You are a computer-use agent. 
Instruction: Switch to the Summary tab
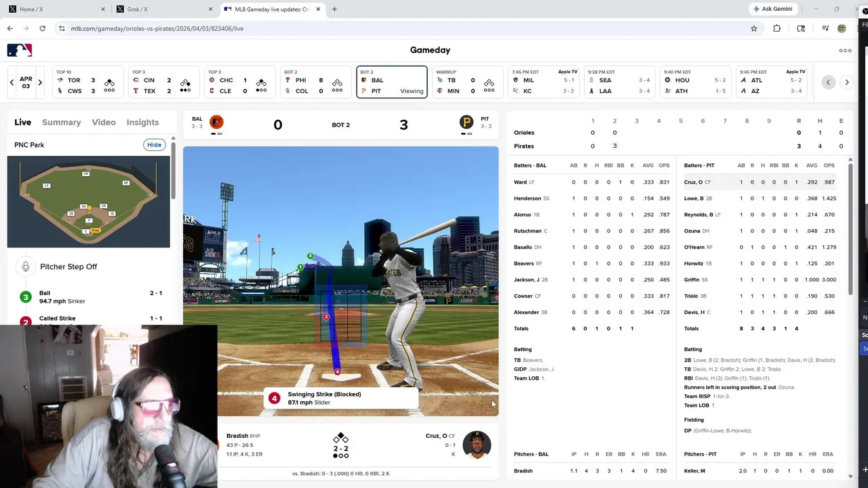tap(62, 122)
